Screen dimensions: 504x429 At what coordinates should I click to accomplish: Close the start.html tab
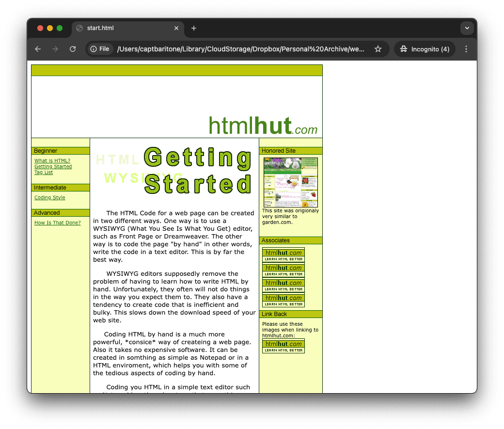coord(176,28)
